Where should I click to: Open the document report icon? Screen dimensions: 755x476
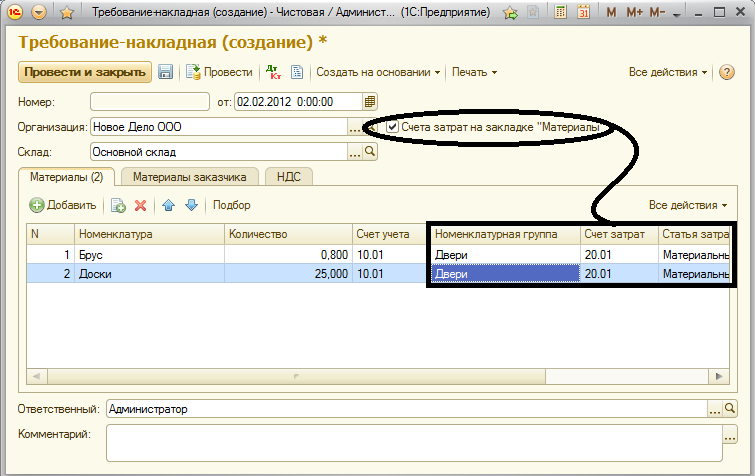[x=297, y=72]
